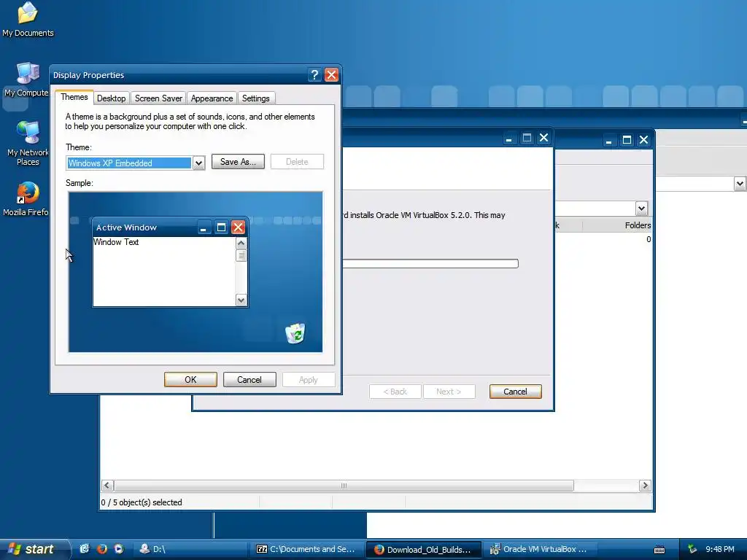Expand the 7-Zip address bar dropdown
747x560 pixels.
(641, 208)
